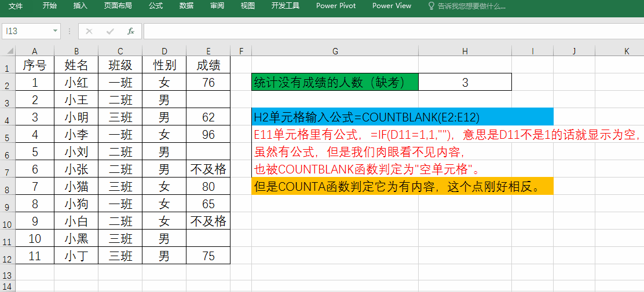Select column E header

point(208,51)
